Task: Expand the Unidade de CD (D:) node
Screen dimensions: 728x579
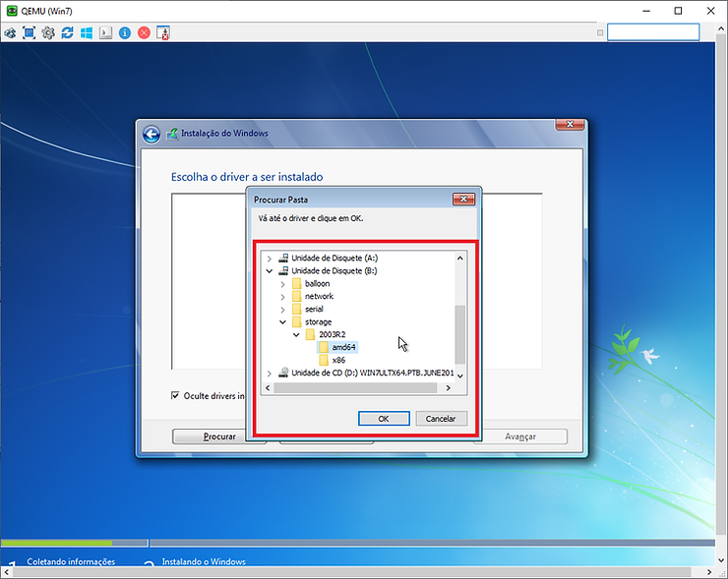Action: point(270,373)
